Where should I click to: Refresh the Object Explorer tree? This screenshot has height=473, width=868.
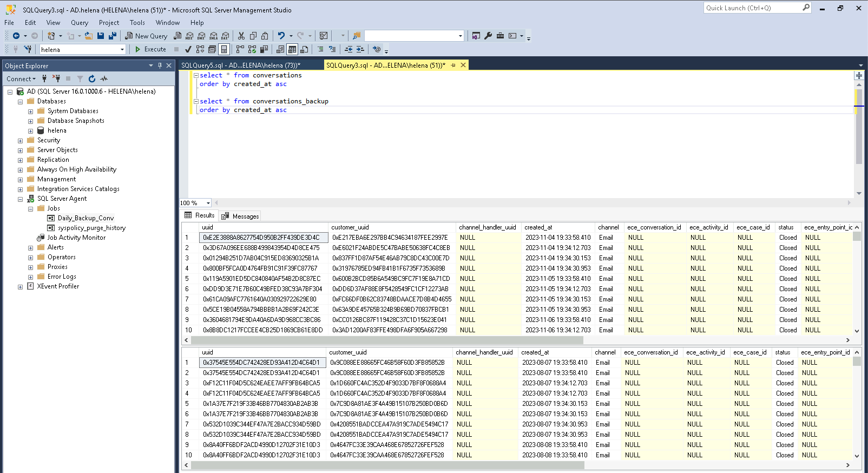pyautogui.click(x=92, y=79)
